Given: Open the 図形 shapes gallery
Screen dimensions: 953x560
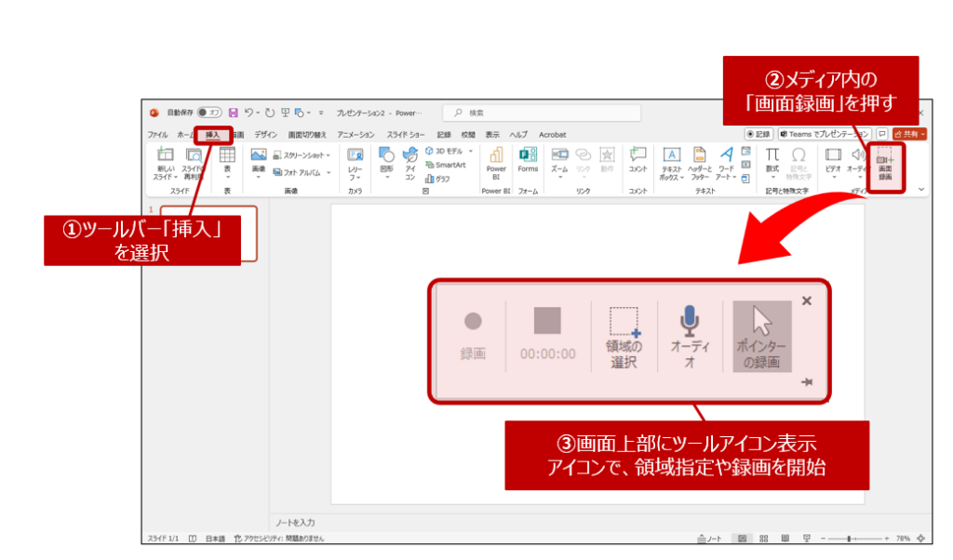Looking at the screenshot, I should click(386, 162).
